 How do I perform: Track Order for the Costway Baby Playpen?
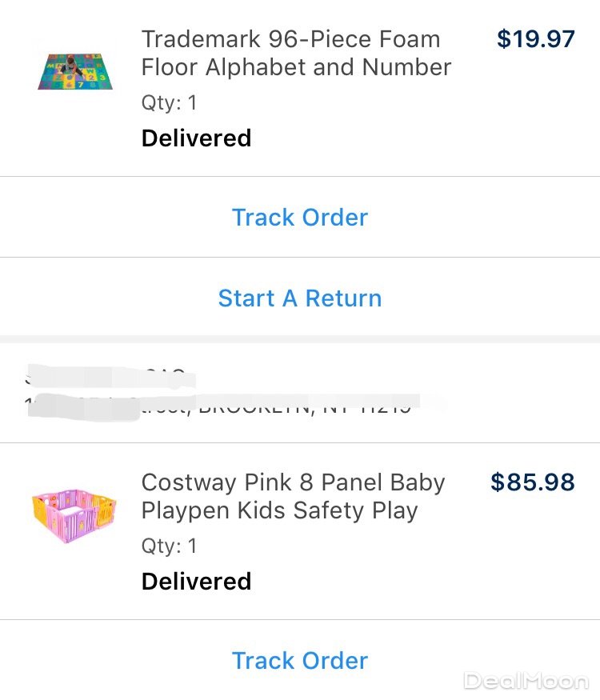coord(300,661)
